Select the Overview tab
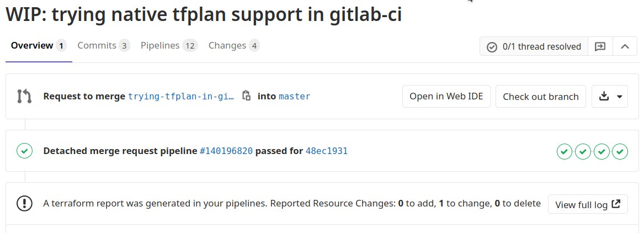The image size is (644, 233). [x=39, y=46]
